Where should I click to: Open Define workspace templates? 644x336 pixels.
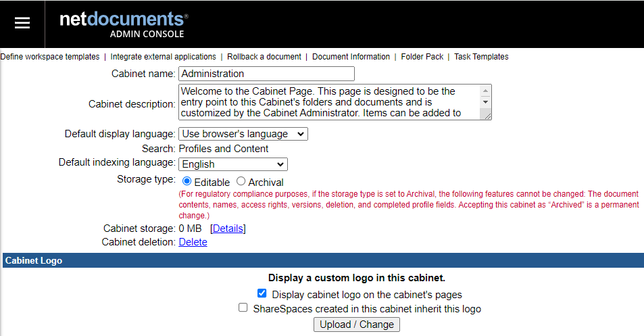click(x=49, y=57)
